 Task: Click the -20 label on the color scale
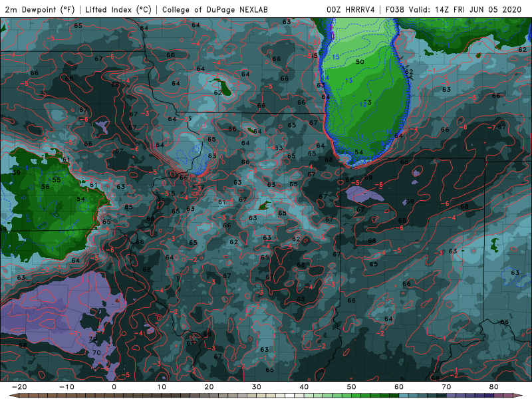(19, 387)
